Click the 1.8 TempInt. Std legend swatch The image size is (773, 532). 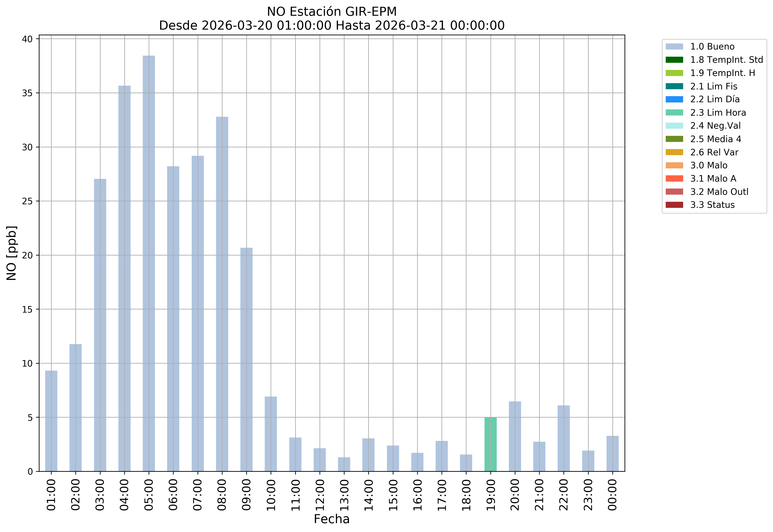click(674, 60)
